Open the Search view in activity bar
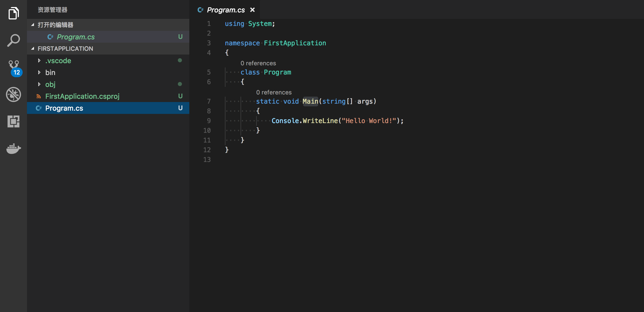This screenshot has height=312, width=644. coord(13,40)
